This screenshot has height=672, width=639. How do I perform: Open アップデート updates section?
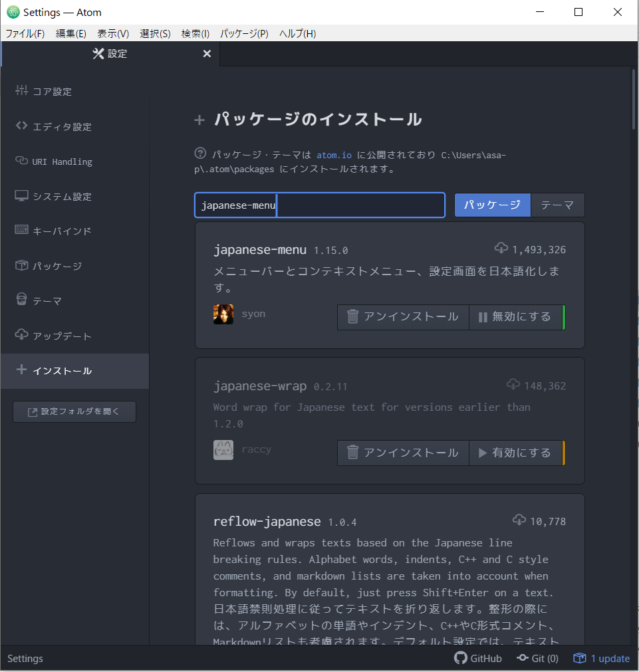click(62, 336)
